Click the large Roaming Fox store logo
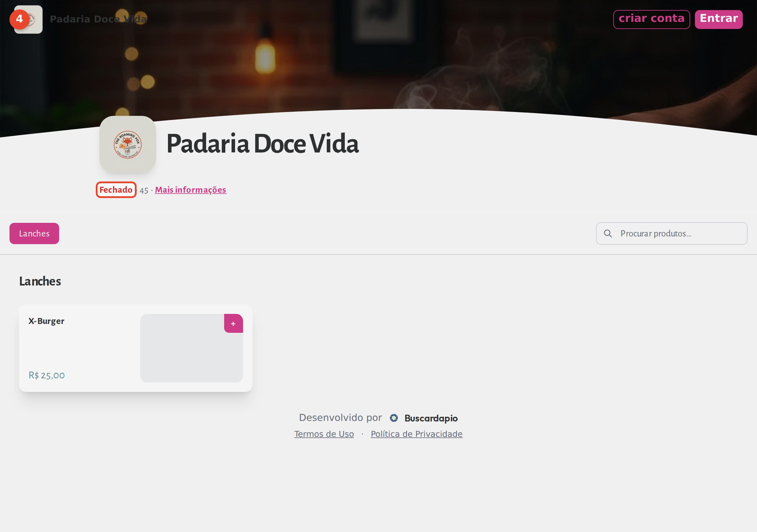Viewport: 757px width, 532px height. click(x=127, y=144)
